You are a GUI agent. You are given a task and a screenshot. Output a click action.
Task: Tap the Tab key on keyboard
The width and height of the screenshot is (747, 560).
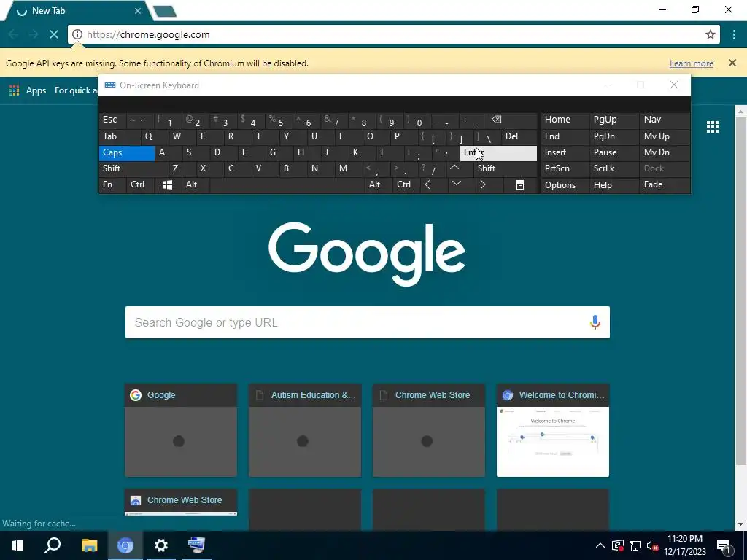pos(120,136)
